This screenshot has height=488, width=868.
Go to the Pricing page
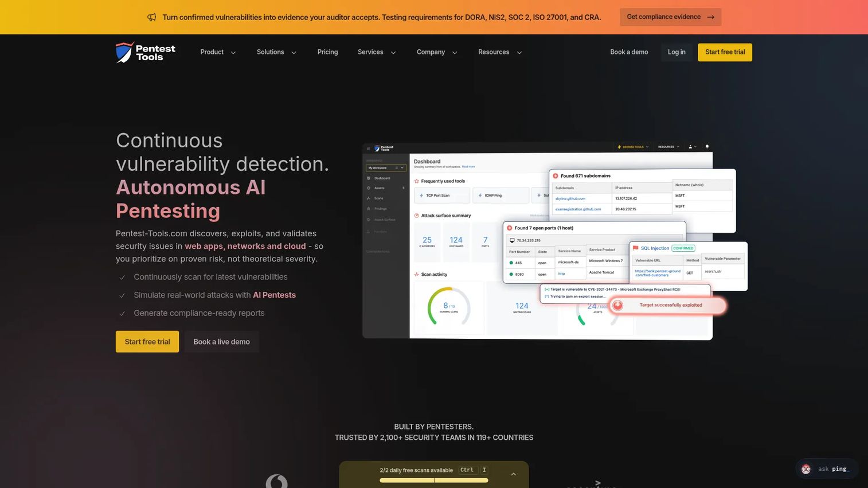point(328,52)
